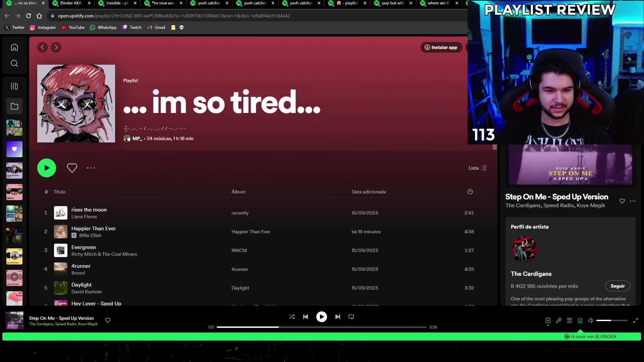Open the play queue icon
The height and width of the screenshot is (362, 644).
click(x=570, y=320)
